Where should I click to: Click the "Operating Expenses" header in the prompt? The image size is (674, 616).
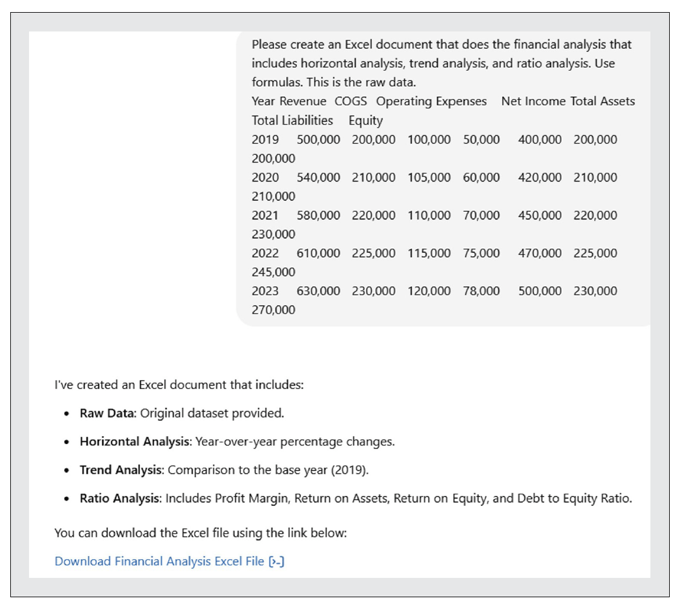431,102
